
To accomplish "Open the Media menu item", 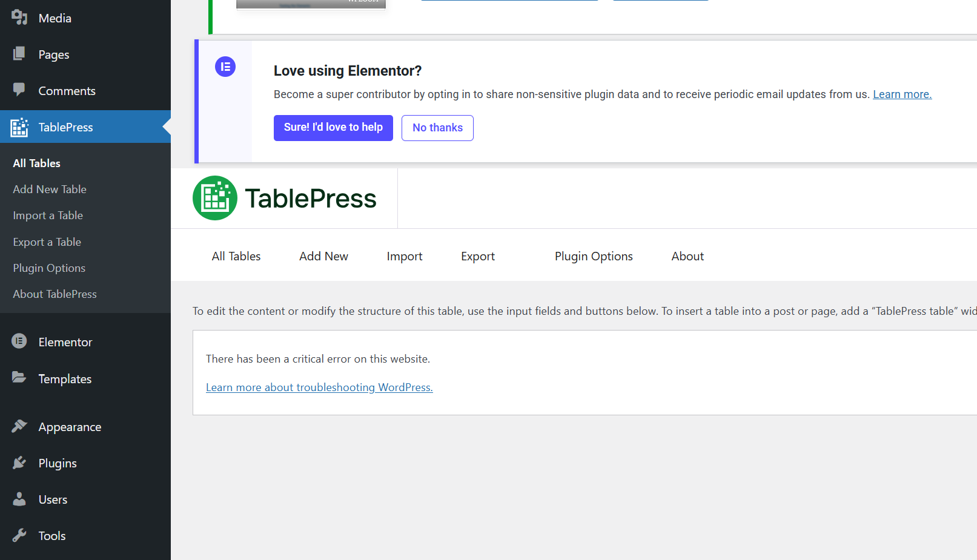I will (85, 18).
